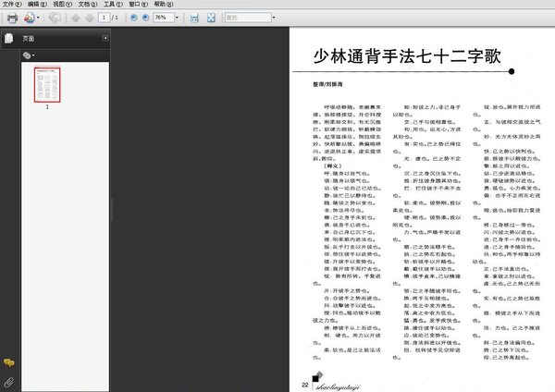Click the 页面 panel title
The width and height of the screenshot is (555, 392).
(29, 39)
